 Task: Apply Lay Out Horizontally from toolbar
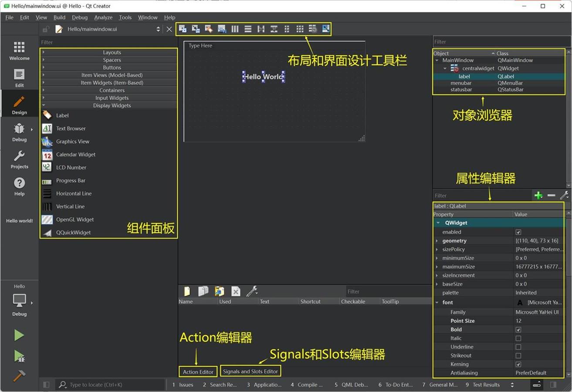(x=235, y=29)
